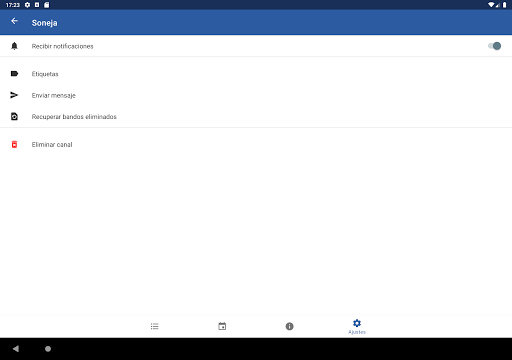Tap Android home circle button
This screenshot has height=360, width=512.
[48, 349]
